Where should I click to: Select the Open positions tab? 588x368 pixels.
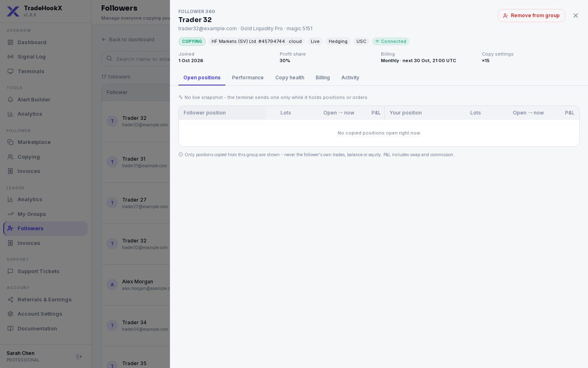coord(202,78)
